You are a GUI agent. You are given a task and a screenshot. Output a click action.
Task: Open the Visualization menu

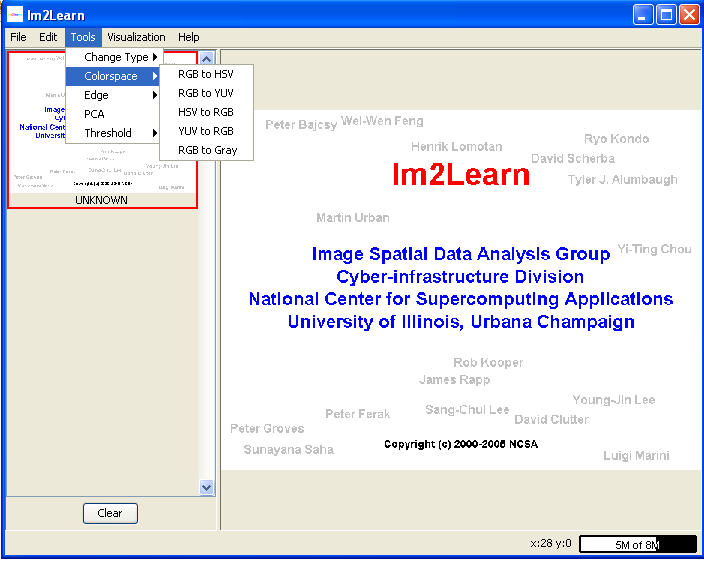click(x=136, y=37)
